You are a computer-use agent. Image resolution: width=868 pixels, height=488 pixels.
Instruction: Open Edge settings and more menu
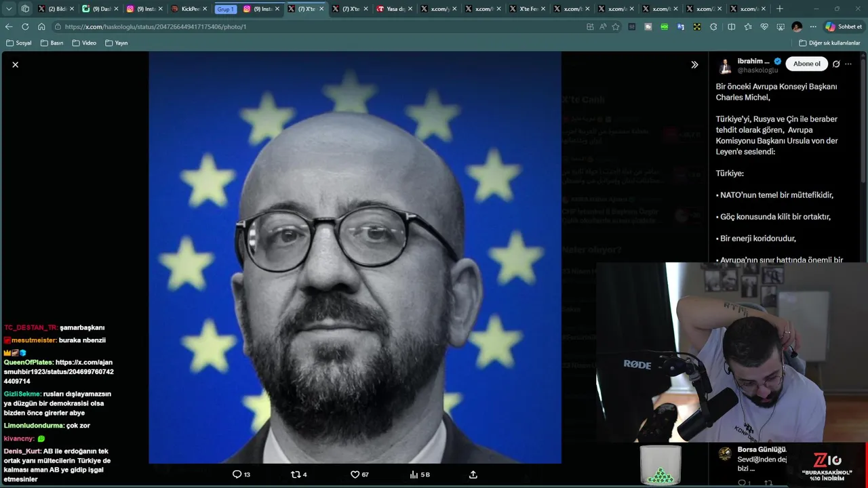[x=812, y=26]
